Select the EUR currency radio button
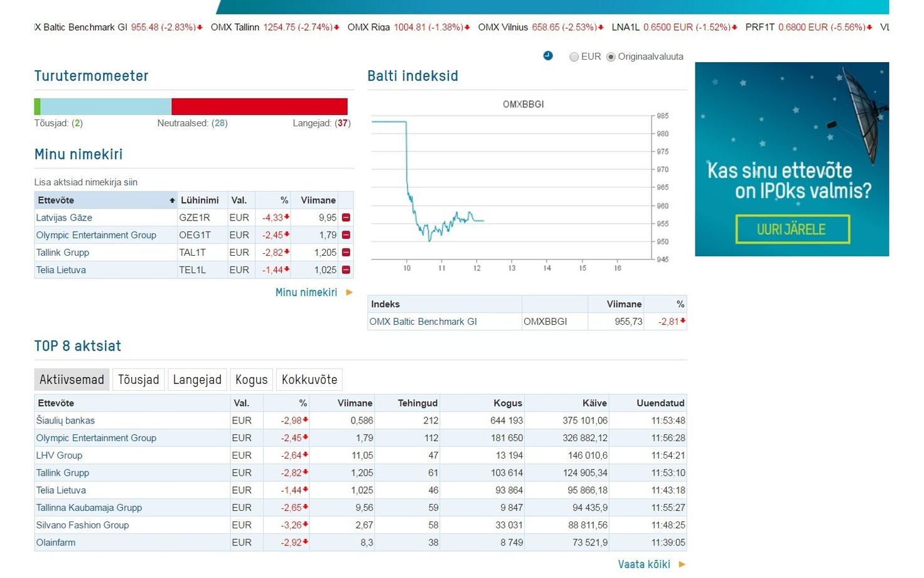Image resolution: width=924 pixels, height=578 pixels. pyautogui.click(x=574, y=57)
